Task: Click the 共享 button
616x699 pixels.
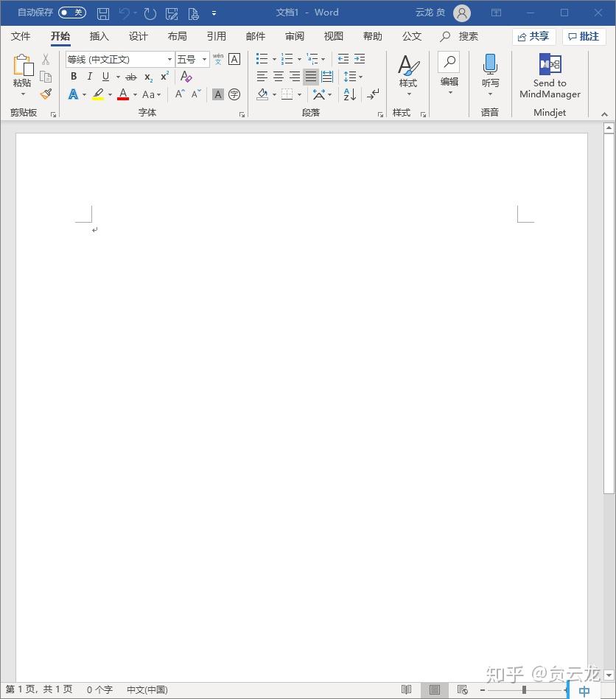Action: coord(533,36)
